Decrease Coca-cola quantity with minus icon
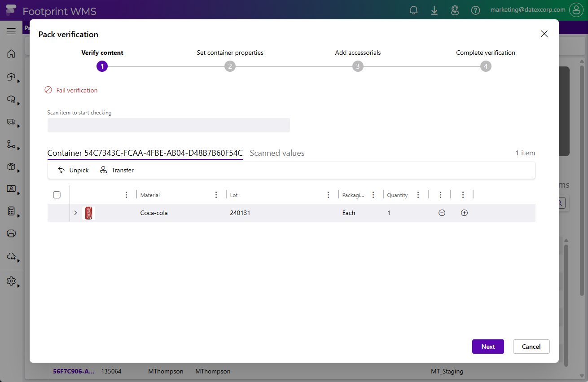Image resolution: width=588 pixels, height=382 pixels. click(x=442, y=213)
